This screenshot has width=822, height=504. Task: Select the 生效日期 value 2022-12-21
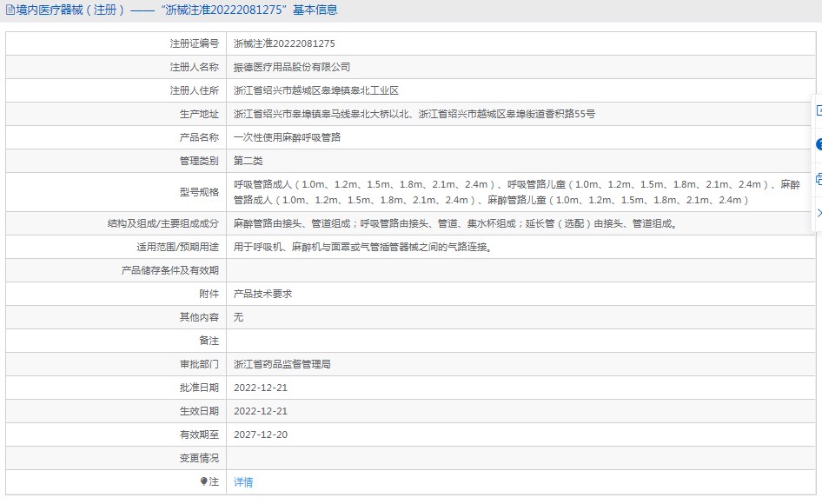(261, 411)
